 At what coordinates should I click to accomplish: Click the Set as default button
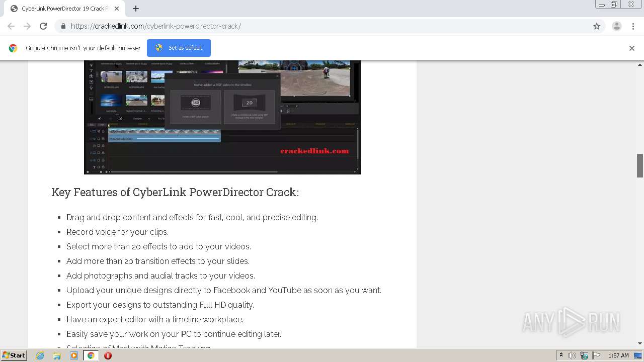click(x=179, y=48)
